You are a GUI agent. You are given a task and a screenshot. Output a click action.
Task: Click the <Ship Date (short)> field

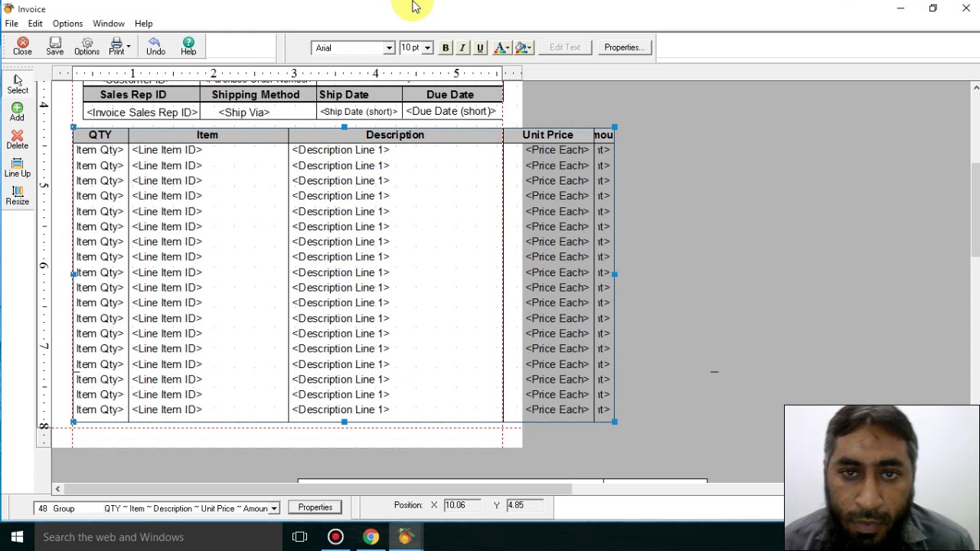pyautogui.click(x=359, y=112)
